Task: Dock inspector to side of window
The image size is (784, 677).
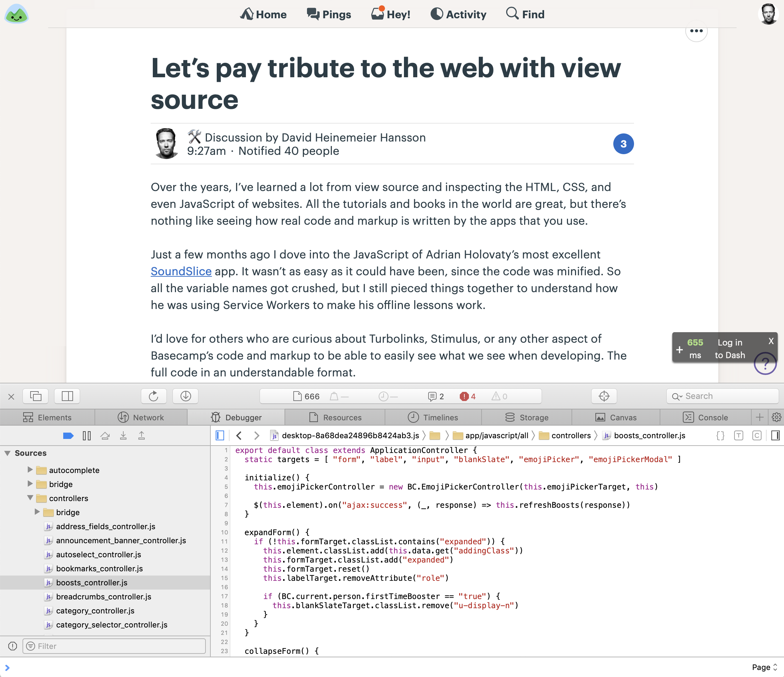Action: pos(67,396)
